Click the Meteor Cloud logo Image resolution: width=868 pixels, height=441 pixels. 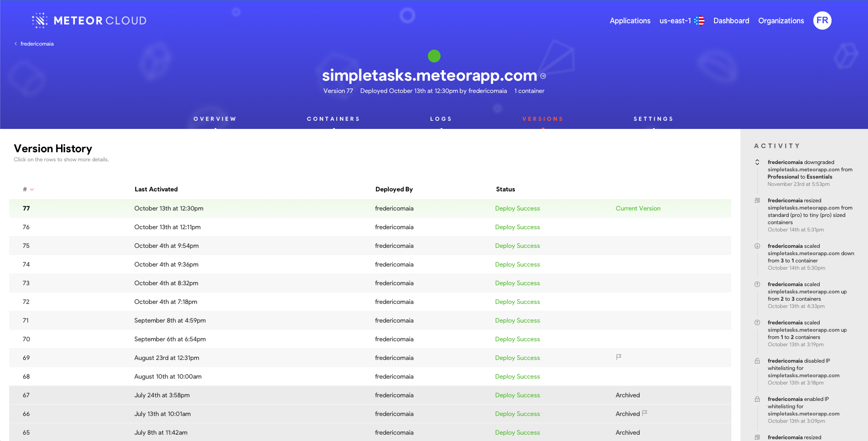point(89,21)
